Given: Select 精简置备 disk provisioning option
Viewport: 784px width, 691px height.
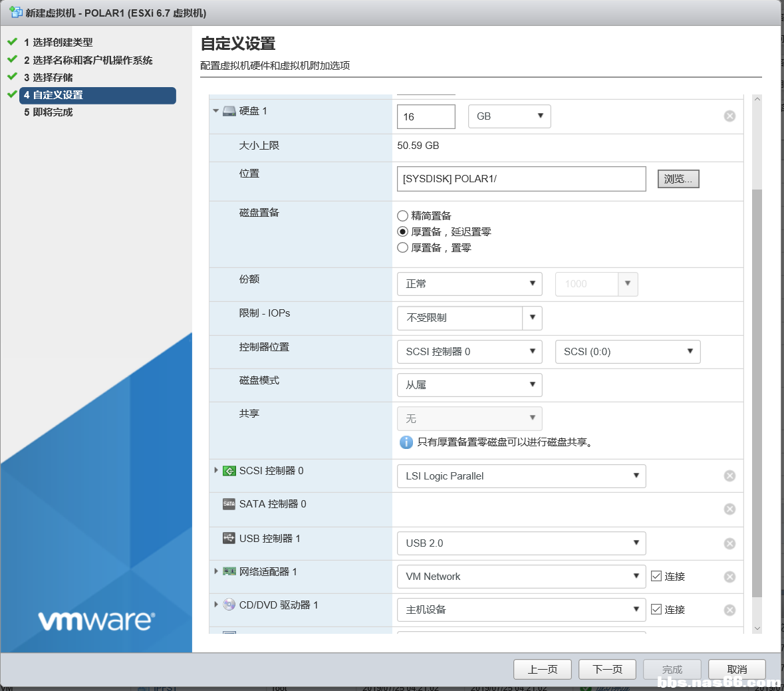Looking at the screenshot, I should 402,216.
